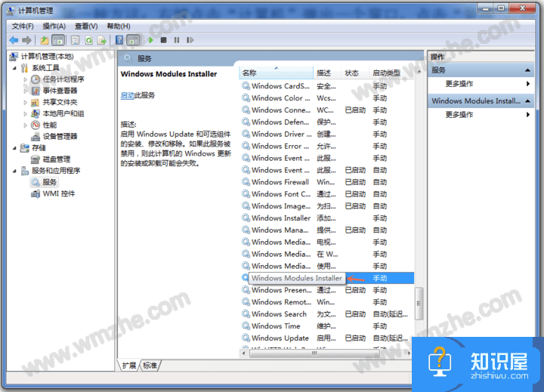Image resolution: width=544 pixels, height=392 pixels.
Task: Toggle the Show/Hide Action Pane icon
Action: (x=133, y=40)
